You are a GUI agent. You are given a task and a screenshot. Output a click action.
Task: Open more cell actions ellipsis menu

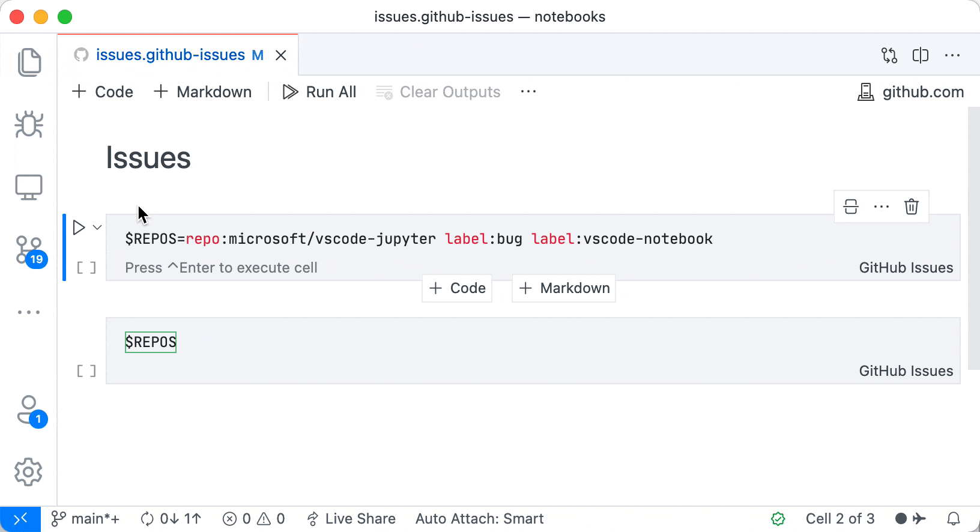tap(881, 207)
